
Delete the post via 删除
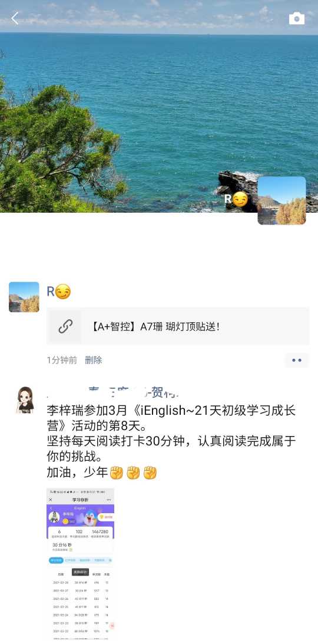coord(93,360)
